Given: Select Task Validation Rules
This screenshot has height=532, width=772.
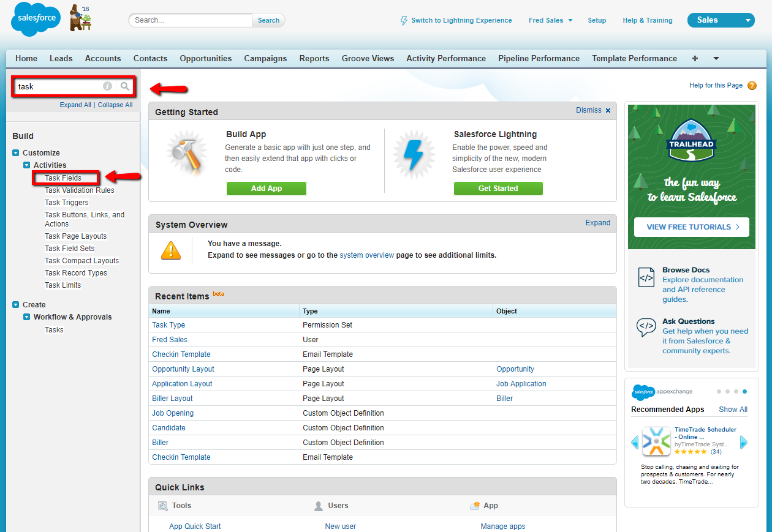Looking at the screenshot, I should click(80, 190).
